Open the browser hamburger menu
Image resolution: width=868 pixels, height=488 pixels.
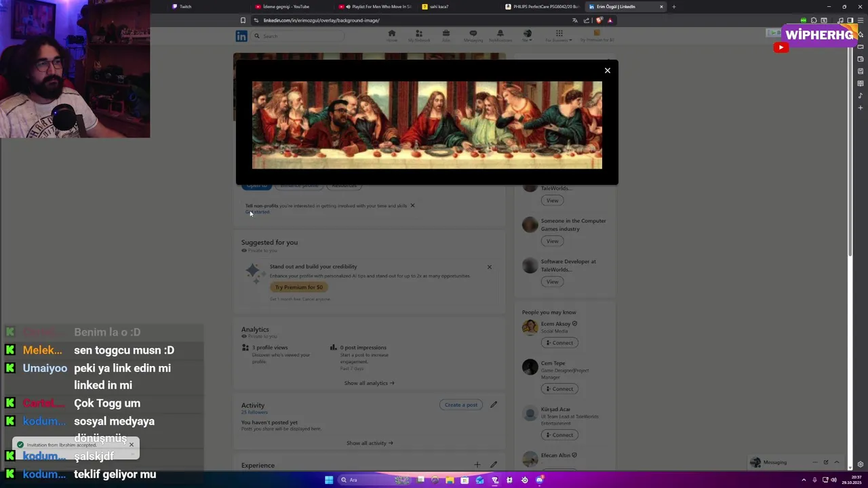[861, 20]
